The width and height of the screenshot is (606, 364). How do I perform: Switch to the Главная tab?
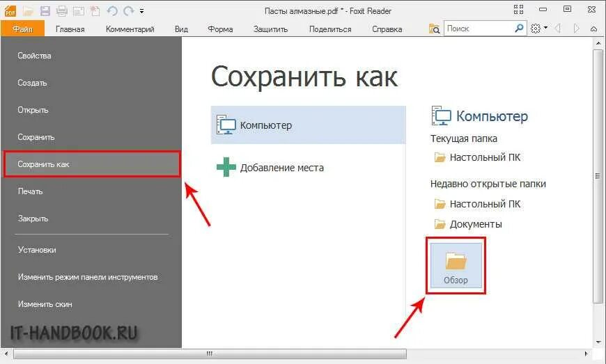70,29
